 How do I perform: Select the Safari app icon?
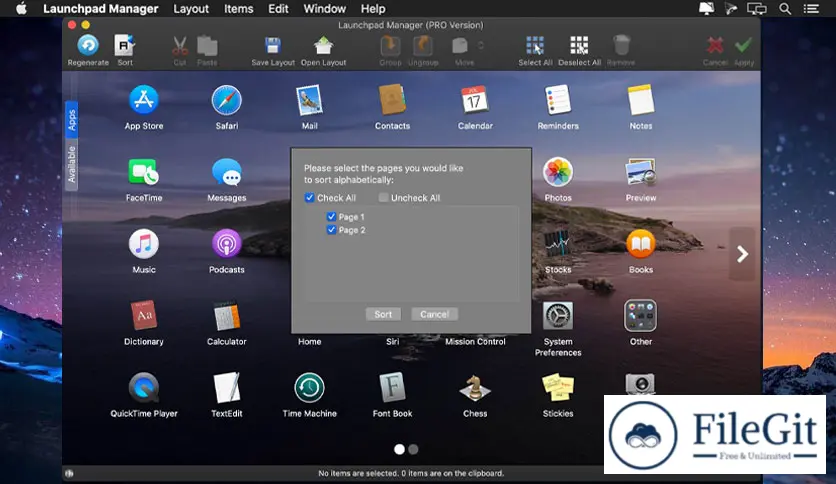(x=227, y=100)
